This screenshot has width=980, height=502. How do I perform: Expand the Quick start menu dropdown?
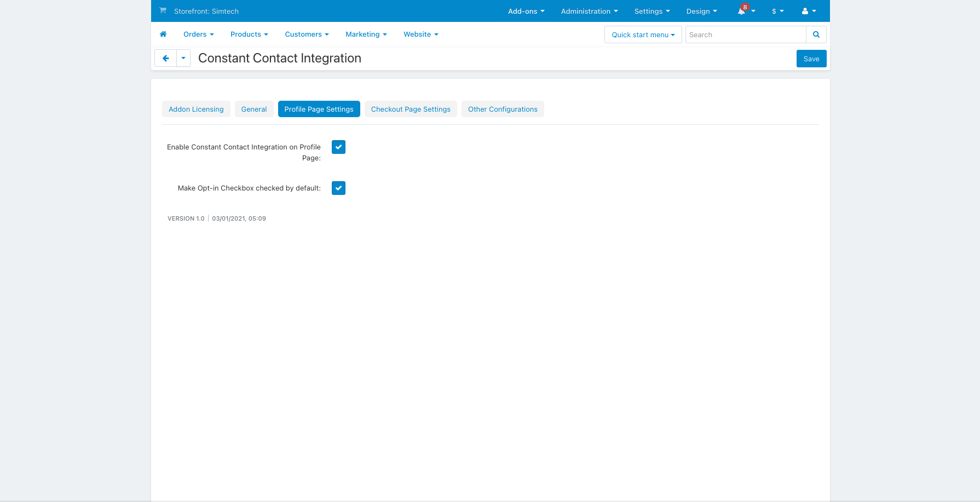click(643, 34)
